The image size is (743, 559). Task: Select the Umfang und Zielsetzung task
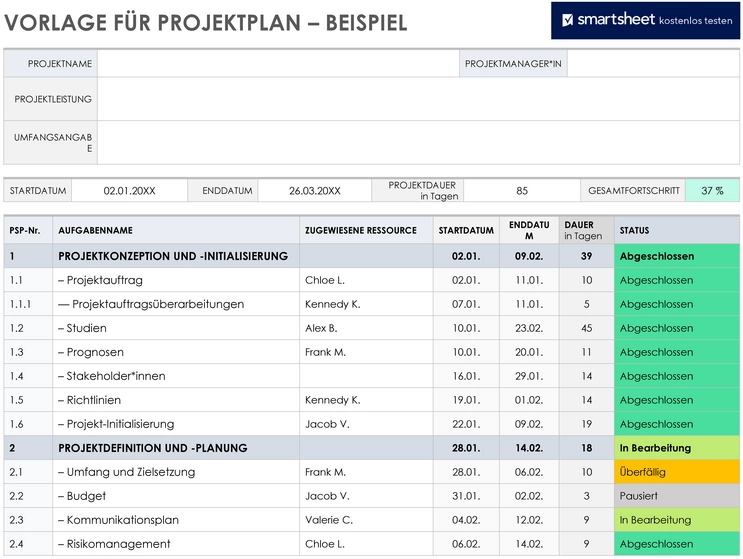[x=176, y=472]
